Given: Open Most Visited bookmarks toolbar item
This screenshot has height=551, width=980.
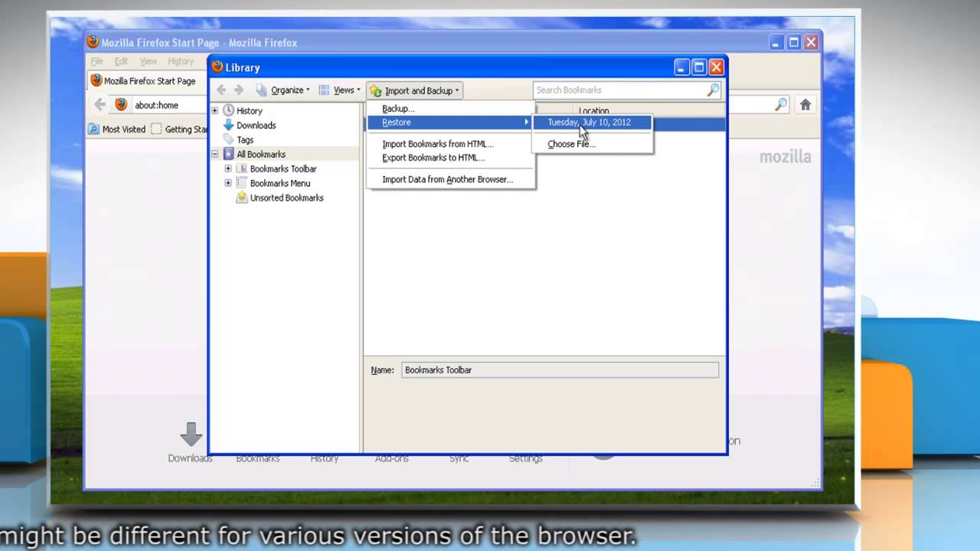Looking at the screenshot, I should pos(116,129).
